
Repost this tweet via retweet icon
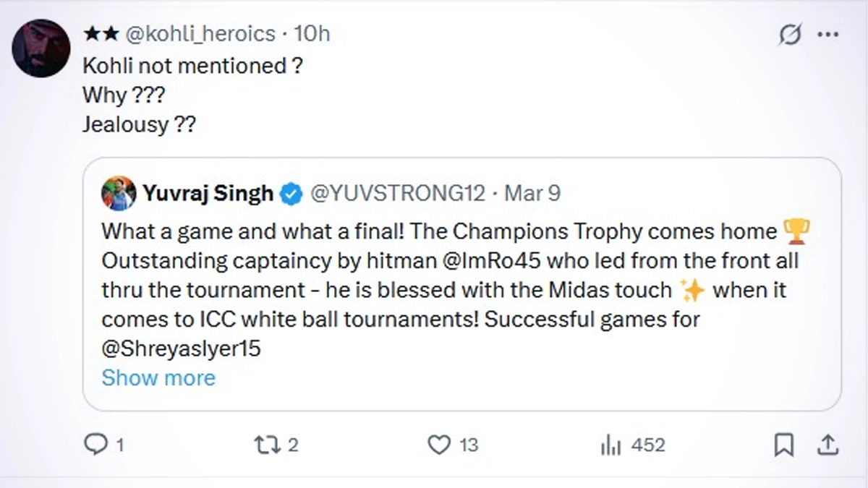pos(268,445)
